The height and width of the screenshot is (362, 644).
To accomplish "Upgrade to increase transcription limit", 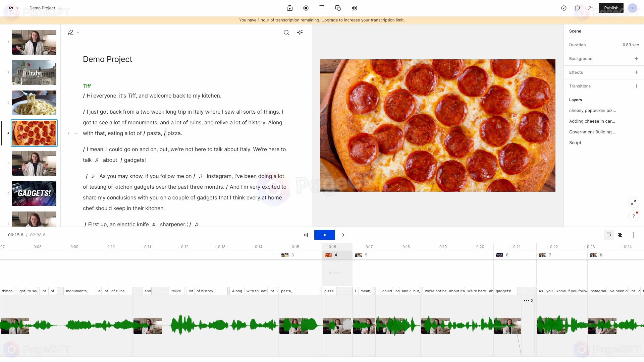I will tap(362, 20).
